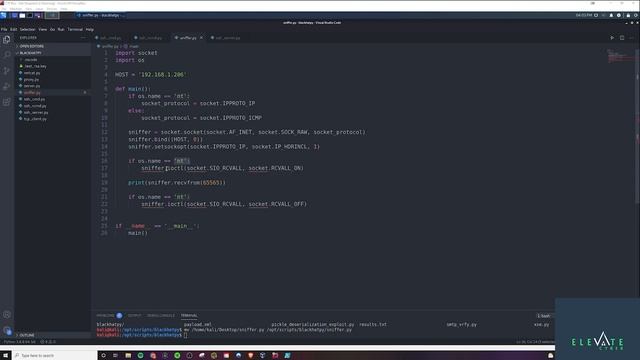Open ssh_server.py in the file tree
Viewport: 640px width, 360px height.
tap(36, 112)
